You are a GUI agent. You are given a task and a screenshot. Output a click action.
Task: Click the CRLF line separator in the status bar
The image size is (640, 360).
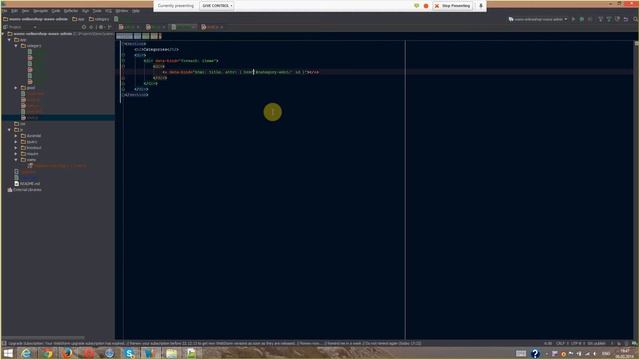point(562,343)
